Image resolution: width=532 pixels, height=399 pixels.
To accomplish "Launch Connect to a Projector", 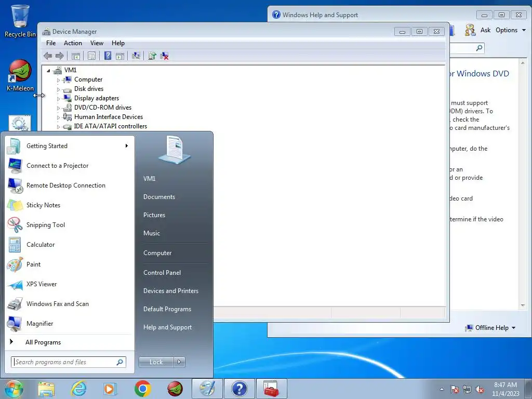I will coord(69,166).
